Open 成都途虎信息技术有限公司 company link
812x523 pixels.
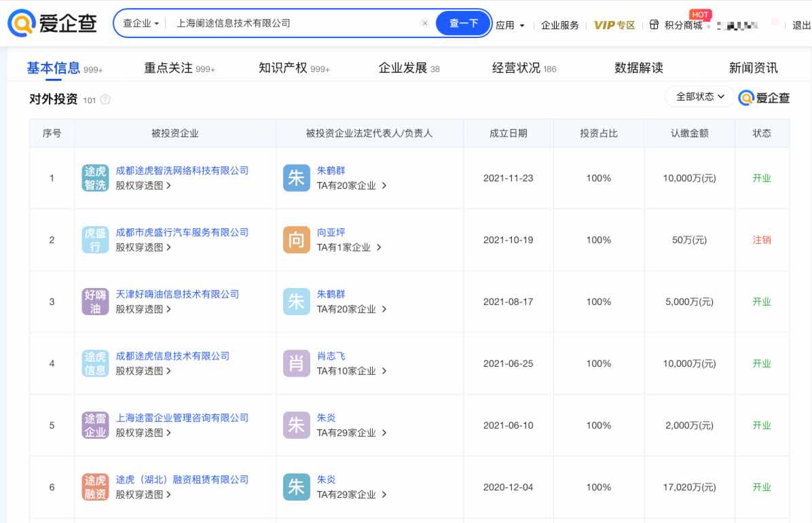pos(172,356)
